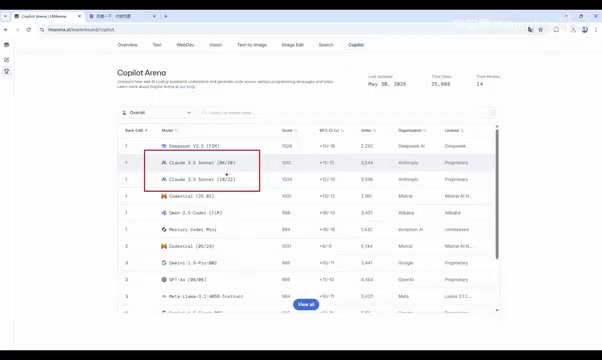
Task: Click the column settings icon right of search
Action: 493,112
